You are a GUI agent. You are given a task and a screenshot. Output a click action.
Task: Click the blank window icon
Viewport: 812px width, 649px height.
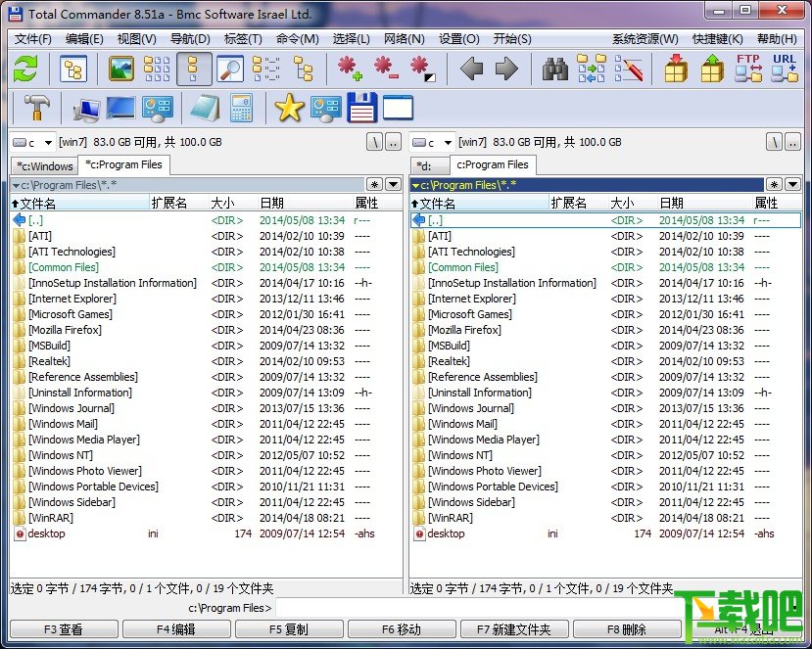click(398, 108)
